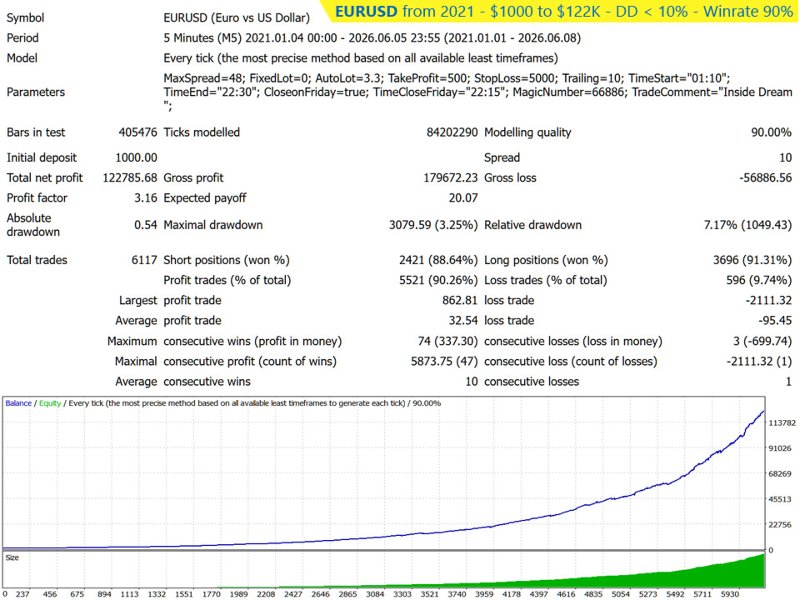800x600 pixels.
Task: Click the Parameters text block
Action: pos(478,92)
